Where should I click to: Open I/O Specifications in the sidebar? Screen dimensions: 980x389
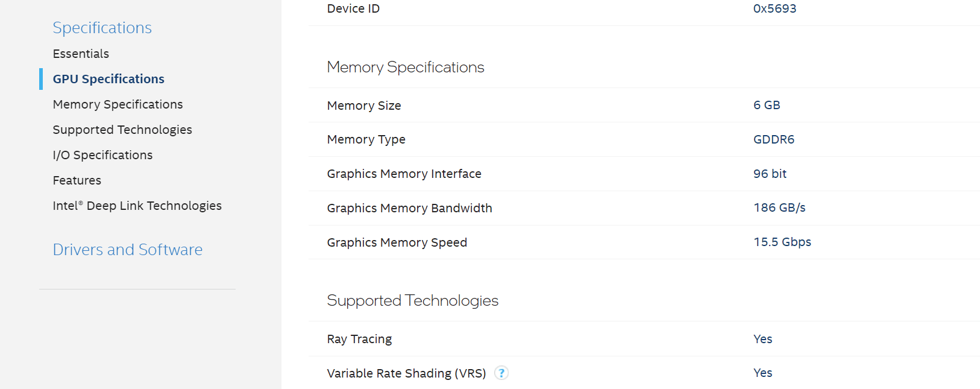click(x=102, y=155)
